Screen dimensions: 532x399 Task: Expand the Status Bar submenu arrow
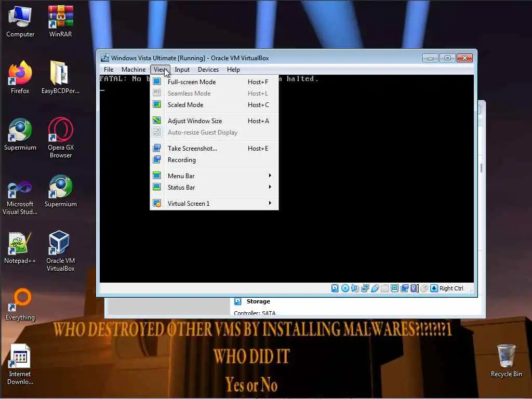point(270,187)
